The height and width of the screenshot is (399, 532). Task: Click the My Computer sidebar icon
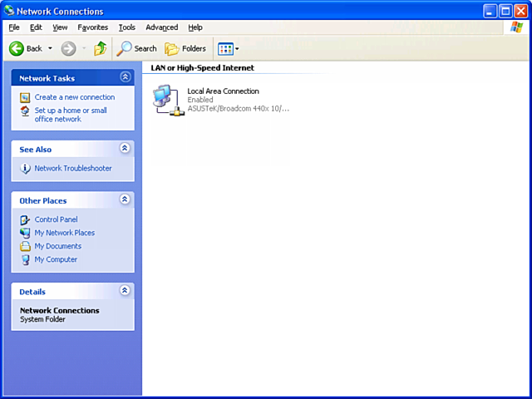pyautogui.click(x=25, y=259)
